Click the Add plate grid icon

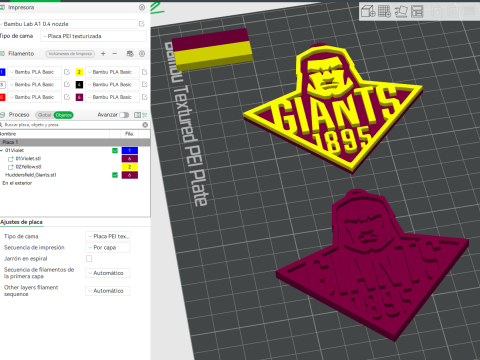(384, 12)
